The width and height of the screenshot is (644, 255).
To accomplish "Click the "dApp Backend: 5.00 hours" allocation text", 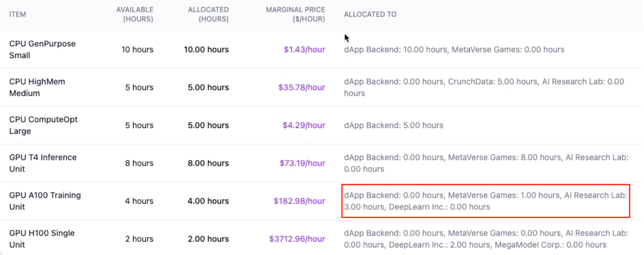I will (x=393, y=125).
